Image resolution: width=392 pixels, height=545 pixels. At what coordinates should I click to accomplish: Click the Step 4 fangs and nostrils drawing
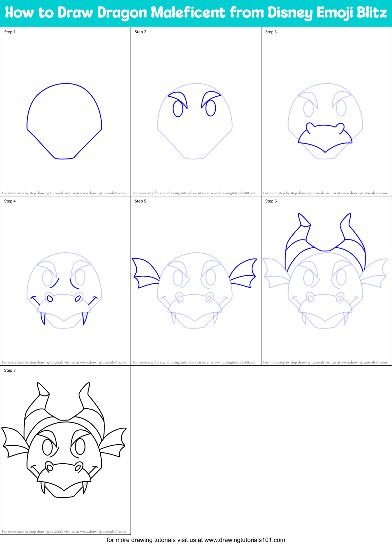(64, 290)
